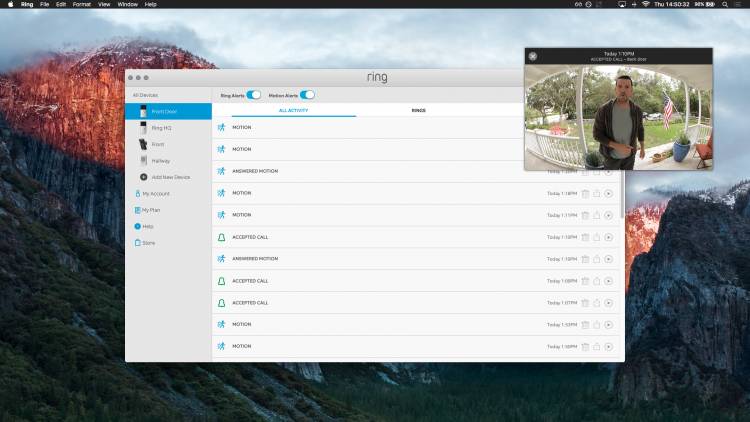Open Notification Center from the menu bar
This screenshot has height=422, width=750.
tap(739, 4)
